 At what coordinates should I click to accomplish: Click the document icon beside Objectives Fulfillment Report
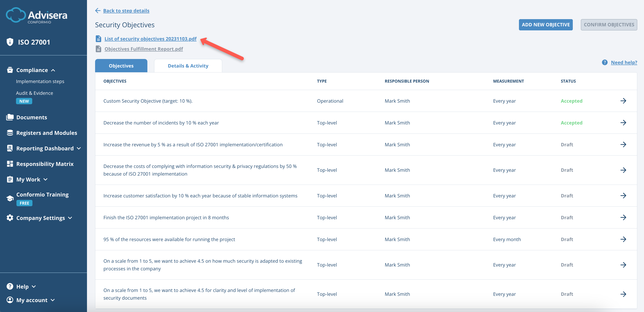point(98,49)
